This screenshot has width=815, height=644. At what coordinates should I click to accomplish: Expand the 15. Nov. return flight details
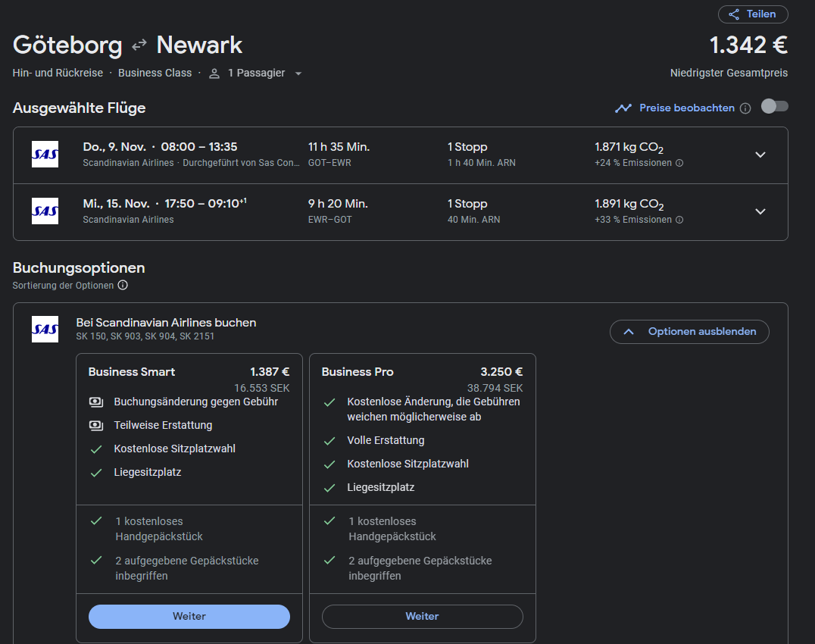click(760, 211)
